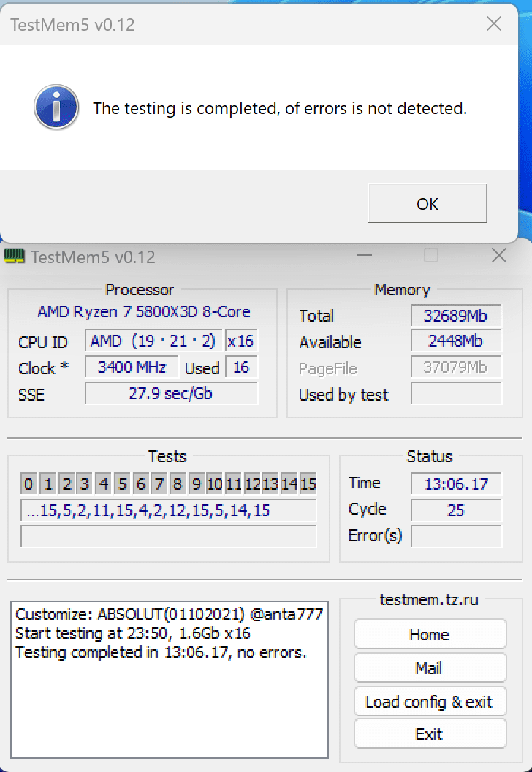Select test box number 1
The height and width of the screenshot is (772, 532).
pos(47,484)
